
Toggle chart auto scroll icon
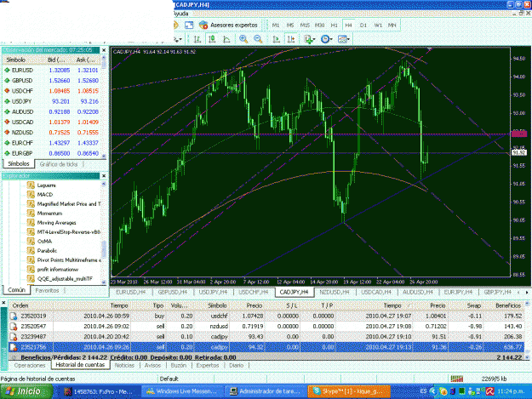click(x=276, y=39)
